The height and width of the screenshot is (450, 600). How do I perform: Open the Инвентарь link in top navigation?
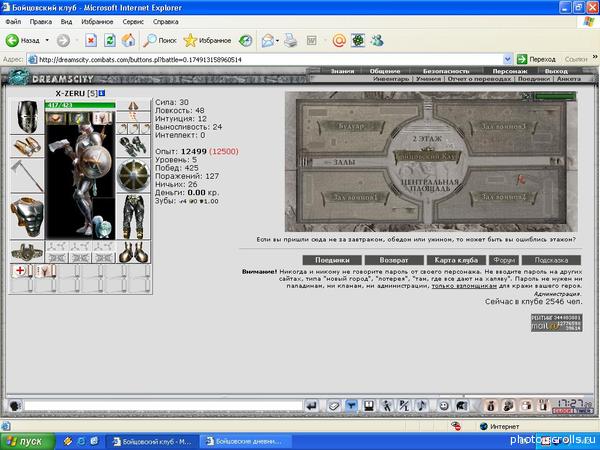click(x=391, y=79)
